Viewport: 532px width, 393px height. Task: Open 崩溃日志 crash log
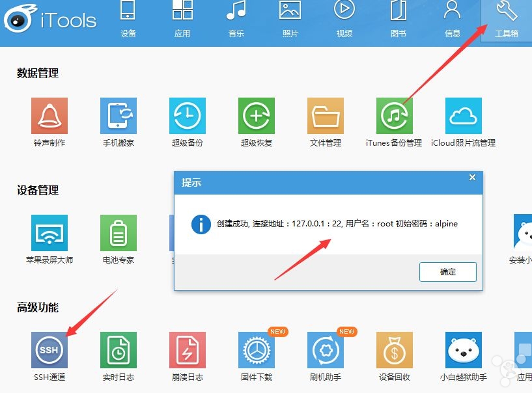pos(188,357)
